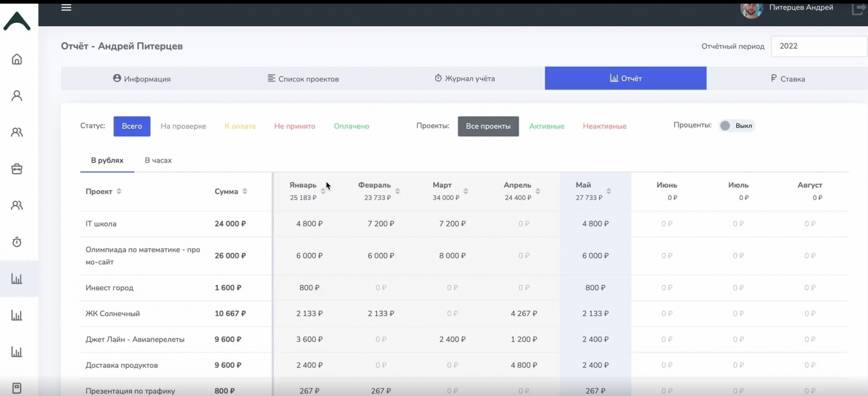The height and width of the screenshot is (396, 868).
Task: Click the Все проекты button
Action: [488, 126]
